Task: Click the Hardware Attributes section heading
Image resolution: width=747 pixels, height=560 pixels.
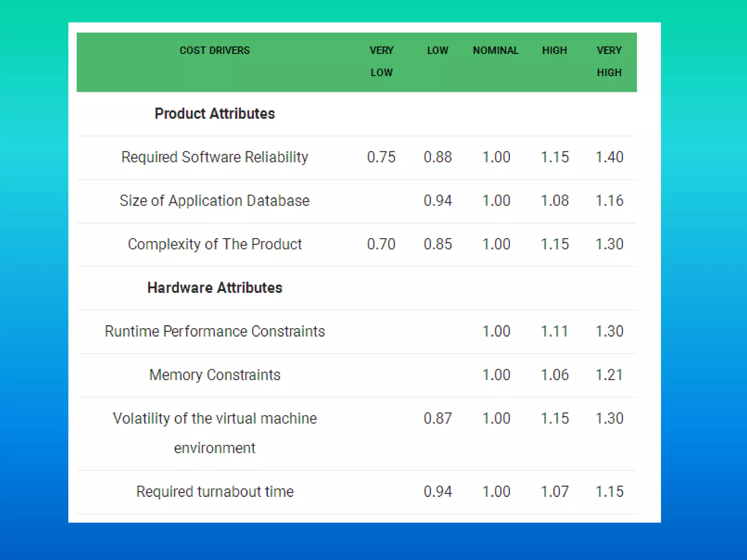Action: click(x=214, y=288)
